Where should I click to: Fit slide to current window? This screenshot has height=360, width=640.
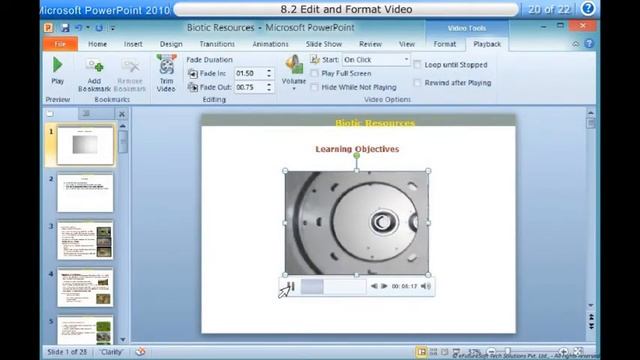578,351
